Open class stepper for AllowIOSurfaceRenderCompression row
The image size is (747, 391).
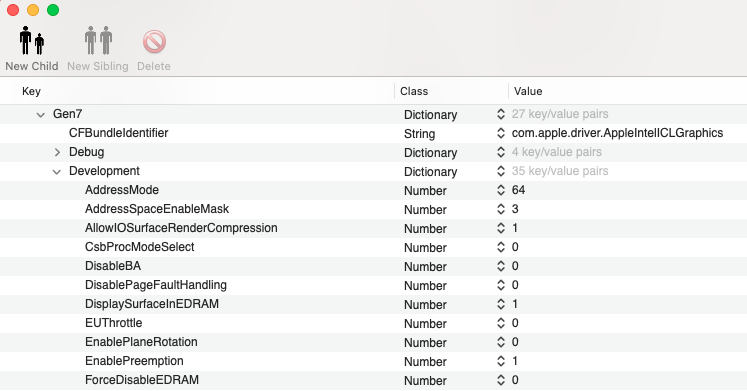(501, 229)
